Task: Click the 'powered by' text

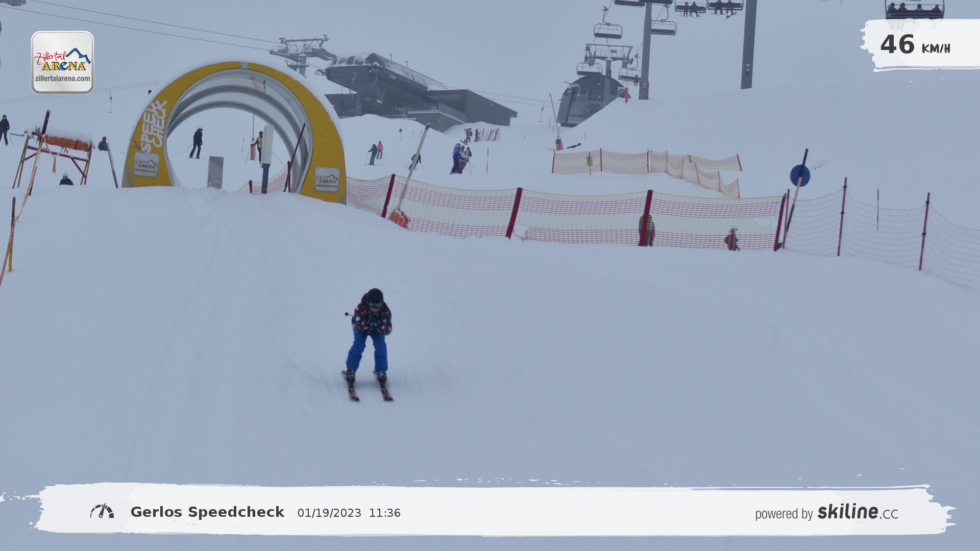Action: point(783,514)
